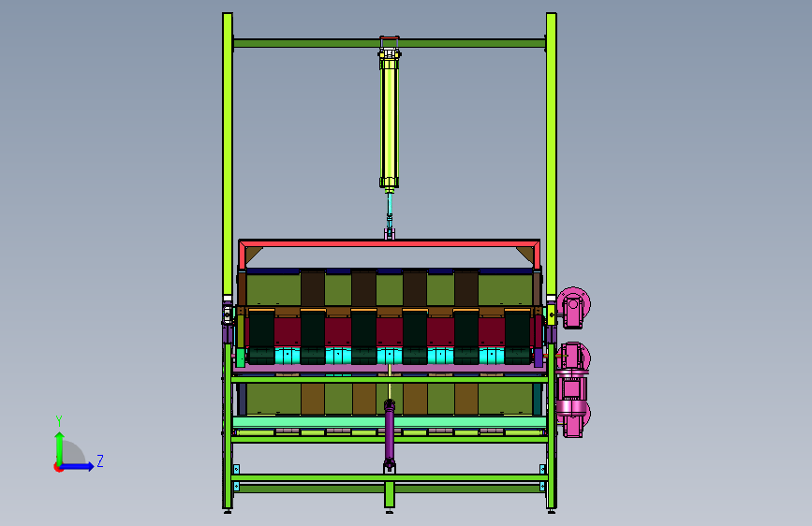Select the bottom center green support leg

(x=390, y=494)
